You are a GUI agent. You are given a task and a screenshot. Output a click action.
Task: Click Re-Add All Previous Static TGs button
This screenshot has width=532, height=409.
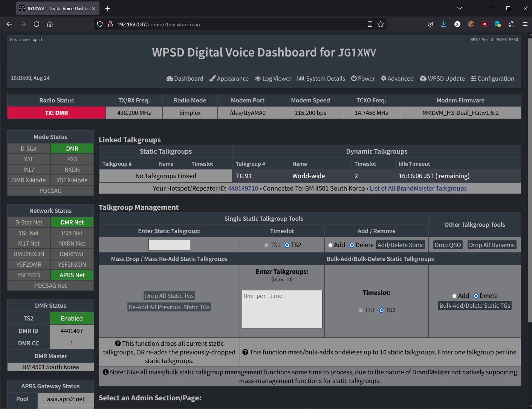[x=169, y=307]
